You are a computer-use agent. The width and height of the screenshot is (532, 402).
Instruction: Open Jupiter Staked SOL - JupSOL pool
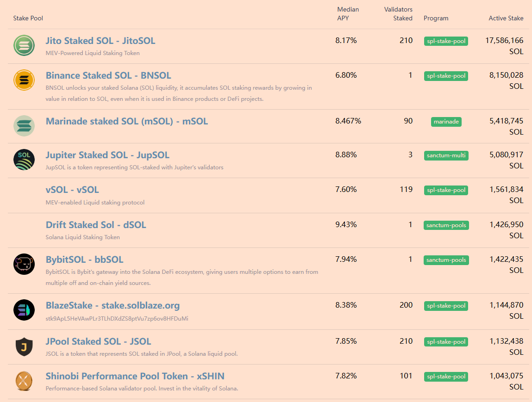pyautogui.click(x=107, y=155)
